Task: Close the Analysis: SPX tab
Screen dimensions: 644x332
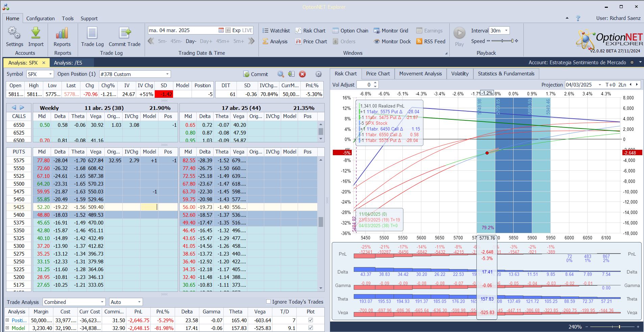Action: pyautogui.click(x=44, y=63)
